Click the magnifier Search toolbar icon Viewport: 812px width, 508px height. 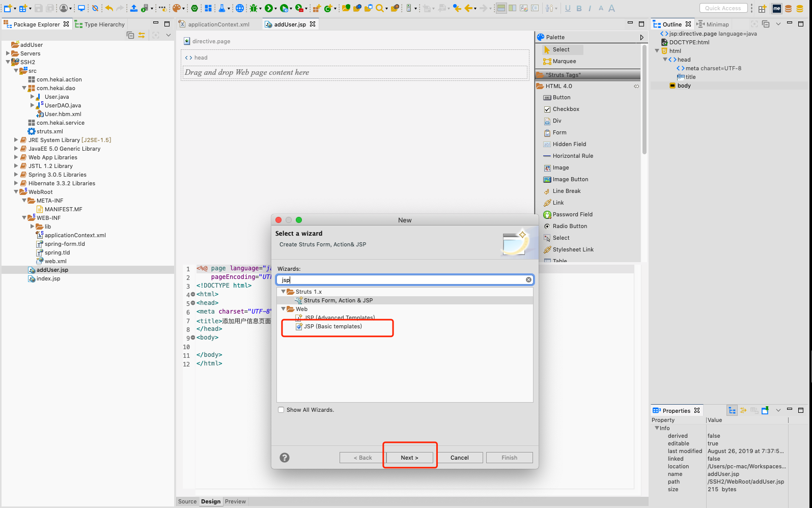(x=380, y=8)
